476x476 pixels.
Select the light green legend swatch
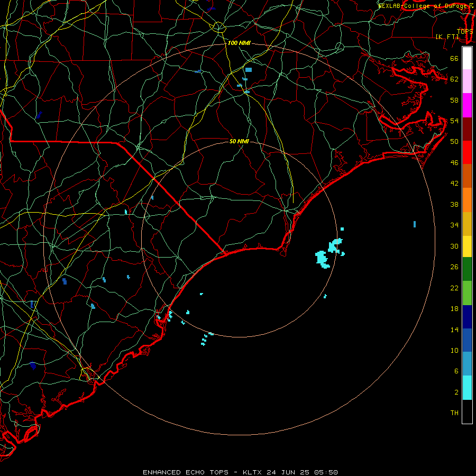467,293
